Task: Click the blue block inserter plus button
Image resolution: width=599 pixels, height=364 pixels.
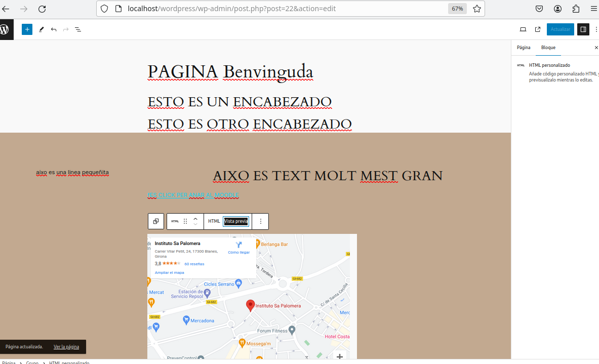Action: (x=27, y=29)
